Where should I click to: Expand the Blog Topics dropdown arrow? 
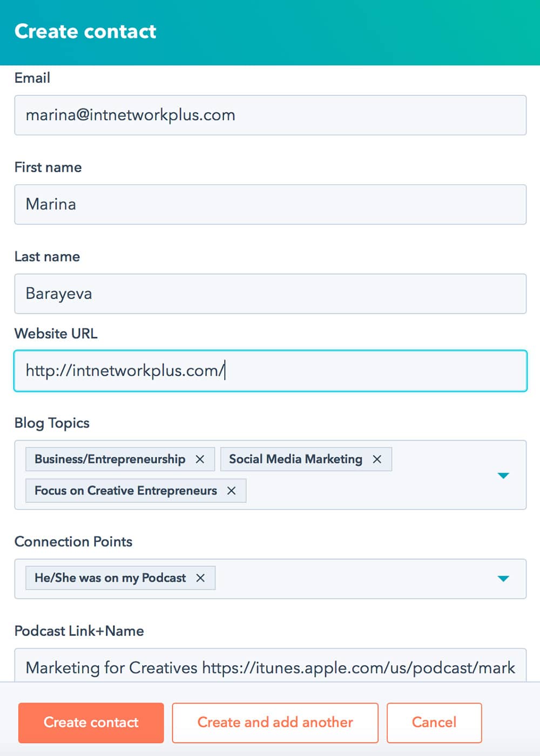pos(503,475)
